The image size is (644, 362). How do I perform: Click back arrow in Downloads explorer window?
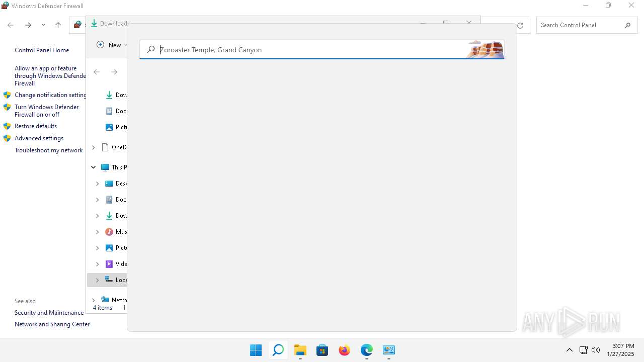click(97, 72)
